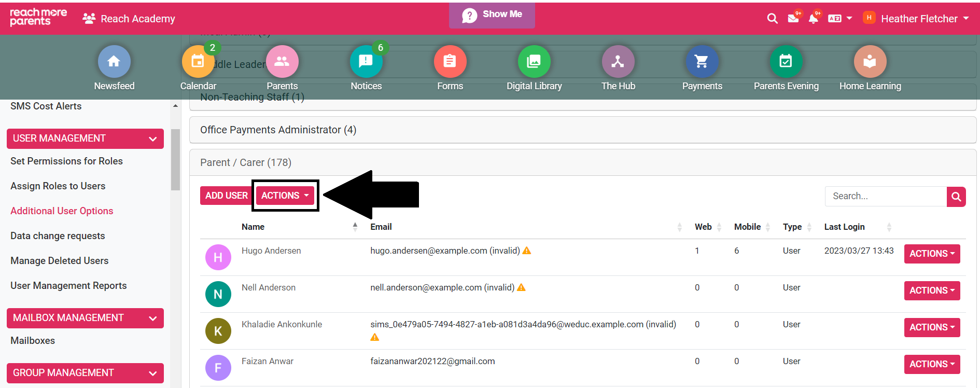Click in the user Search field
The width and height of the screenshot is (980, 388).
point(885,196)
